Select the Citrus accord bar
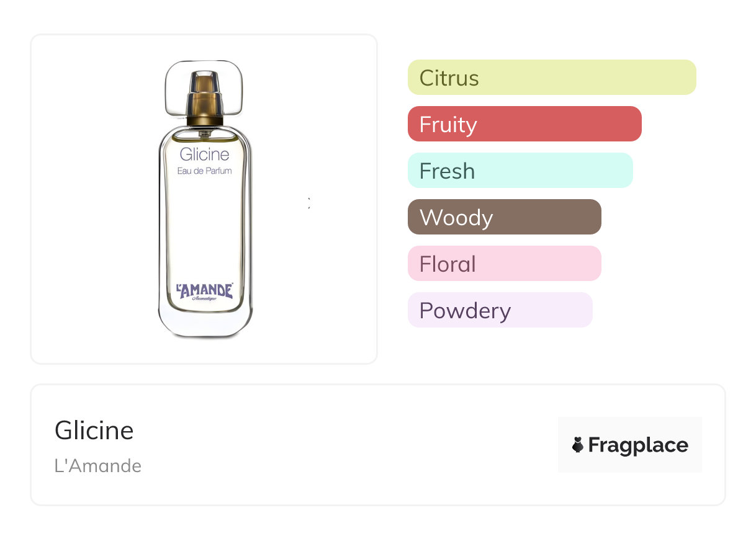 (551, 78)
